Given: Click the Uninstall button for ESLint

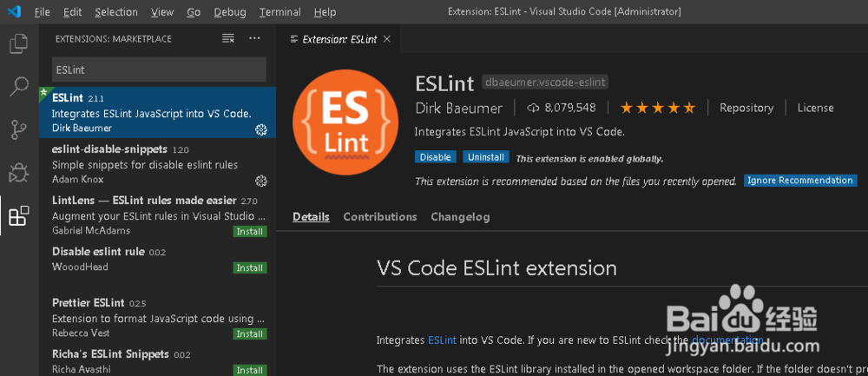Looking at the screenshot, I should (486, 157).
